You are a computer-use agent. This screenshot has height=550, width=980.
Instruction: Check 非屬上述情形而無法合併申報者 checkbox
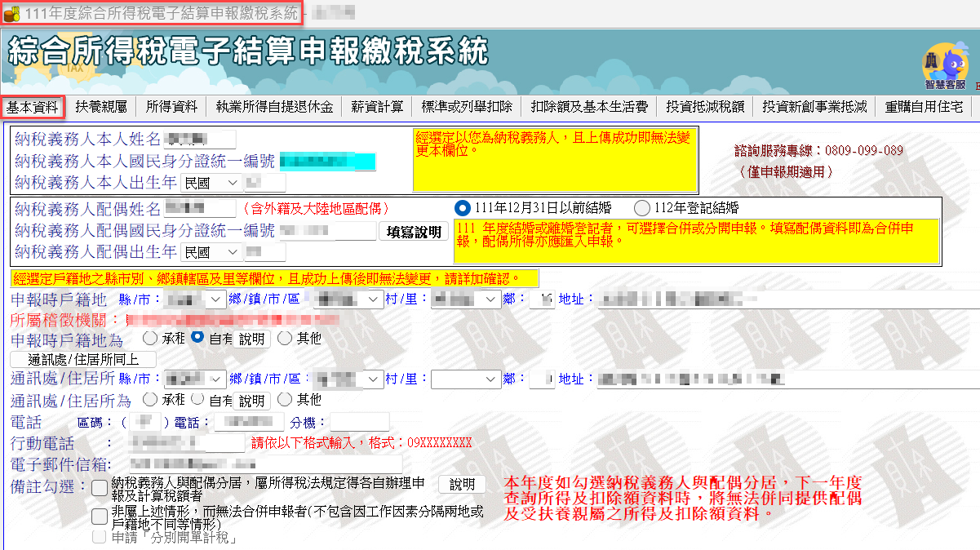tap(100, 516)
